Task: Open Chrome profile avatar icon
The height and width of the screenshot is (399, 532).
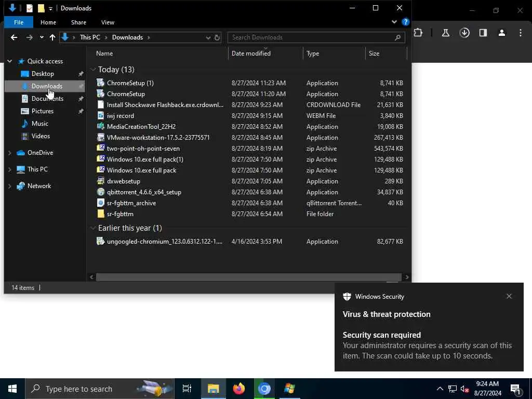Action: (x=502, y=33)
